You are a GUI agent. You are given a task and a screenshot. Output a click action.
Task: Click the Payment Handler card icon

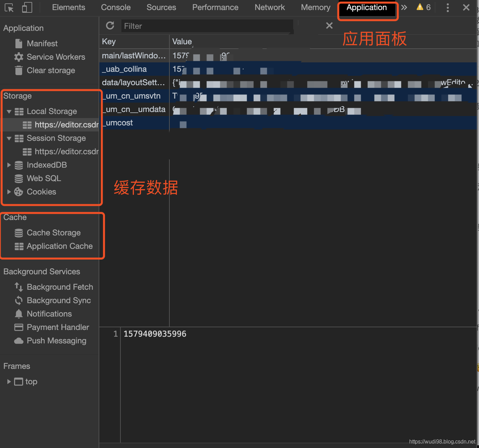click(x=19, y=327)
